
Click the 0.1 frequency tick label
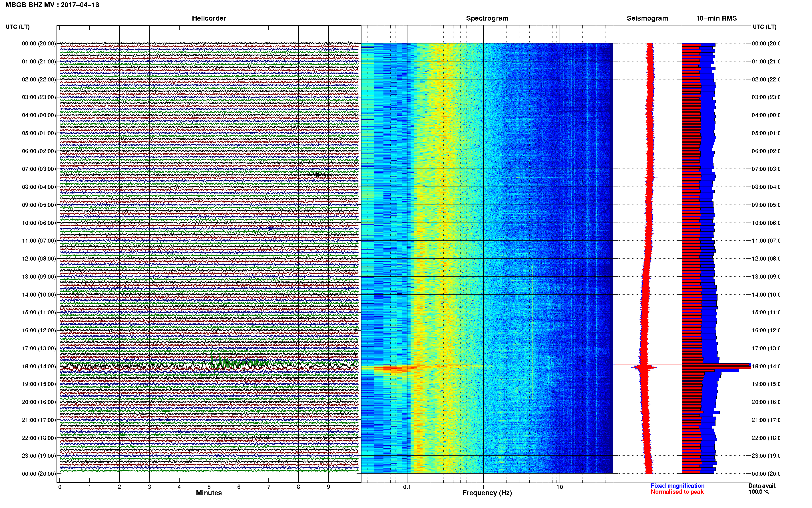[x=407, y=487]
